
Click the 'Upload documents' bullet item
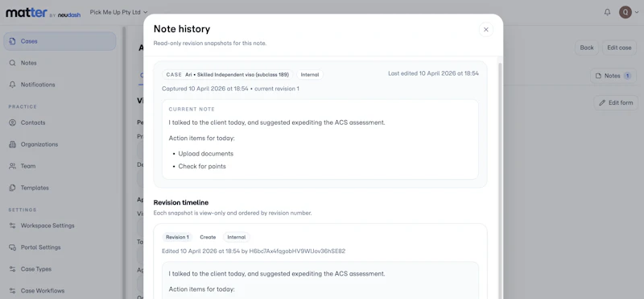206,154
